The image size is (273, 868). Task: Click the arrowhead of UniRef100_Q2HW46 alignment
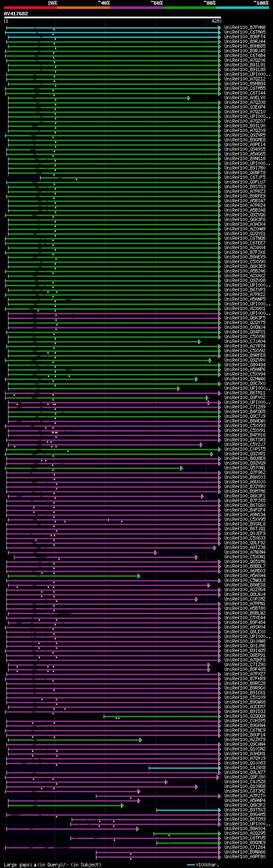click(x=196, y=379)
